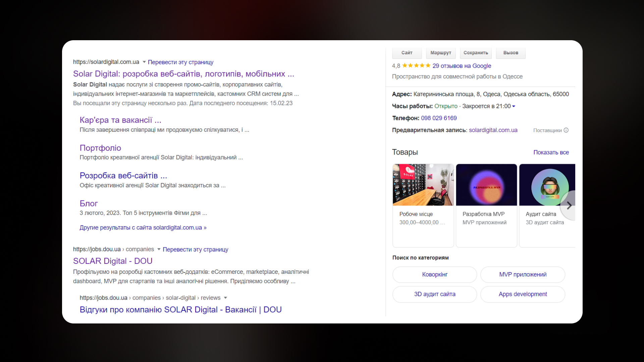The height and width of the screenshot is (362, 644).
Task: Expand the working hours dropdown arrow
Action: (x=514, y=106)
